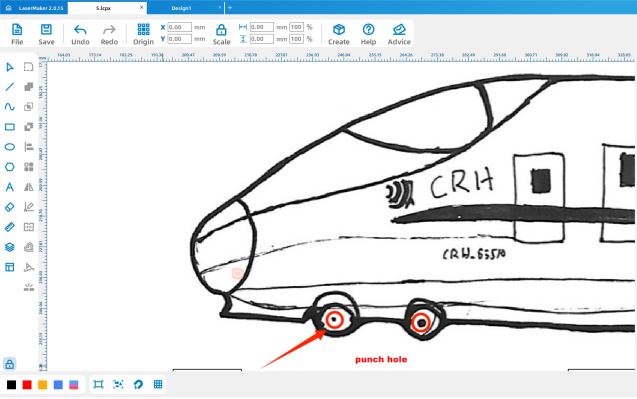Select the dashed marquee selection tool
Image resolution: width=637 pixels, height=399 pixels.
click(x=28, y=67)
